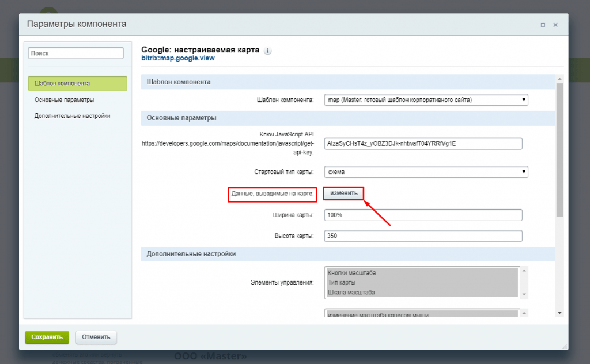Click the map width field showing 100%
Screen dimensions: 590x364
[423, 215]
